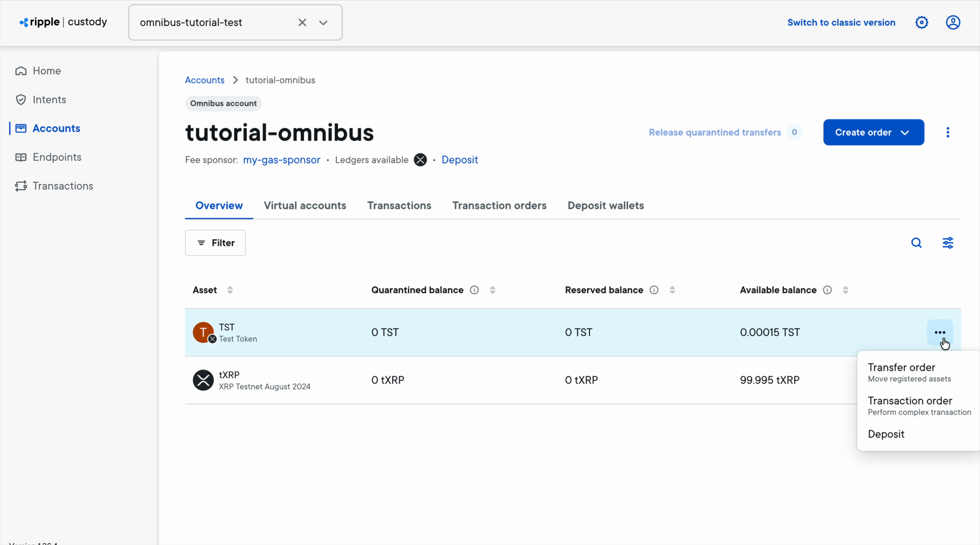
Task: Click the Omnibus account badge
Action: click(223, 103)
